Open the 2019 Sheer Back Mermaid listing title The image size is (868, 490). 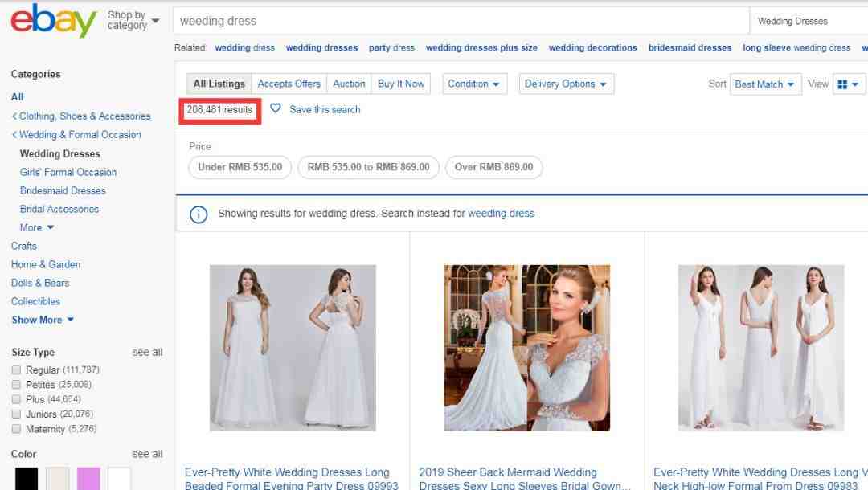click(524, 479)
